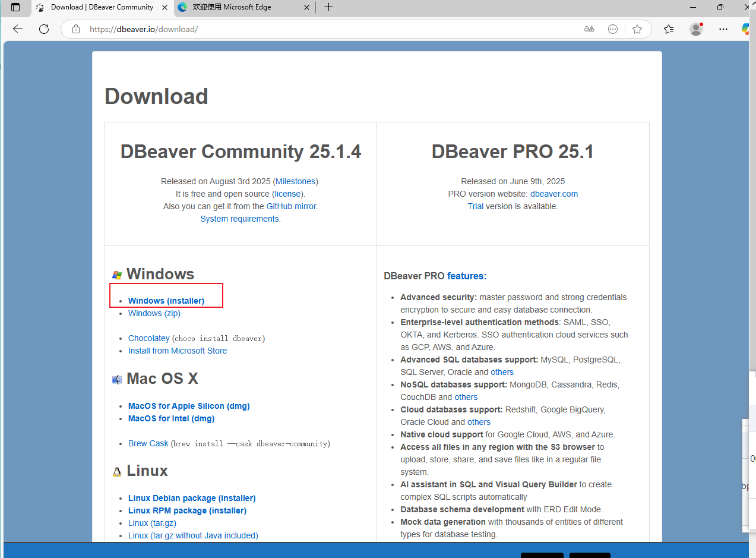Go back to the previous page

point(17,29)
